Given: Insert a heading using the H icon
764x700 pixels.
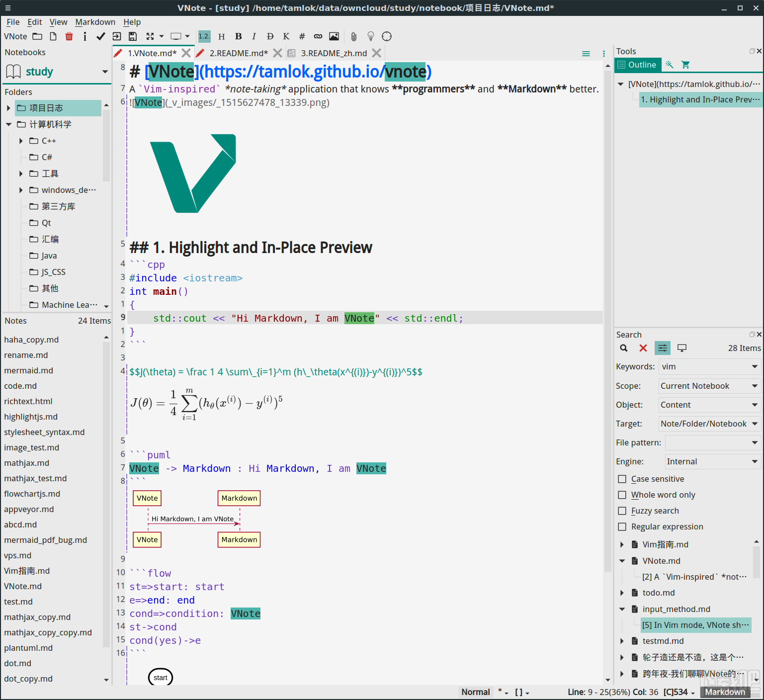Looking at the screenshot, I should pyautogui.click(x=222, y=36).
